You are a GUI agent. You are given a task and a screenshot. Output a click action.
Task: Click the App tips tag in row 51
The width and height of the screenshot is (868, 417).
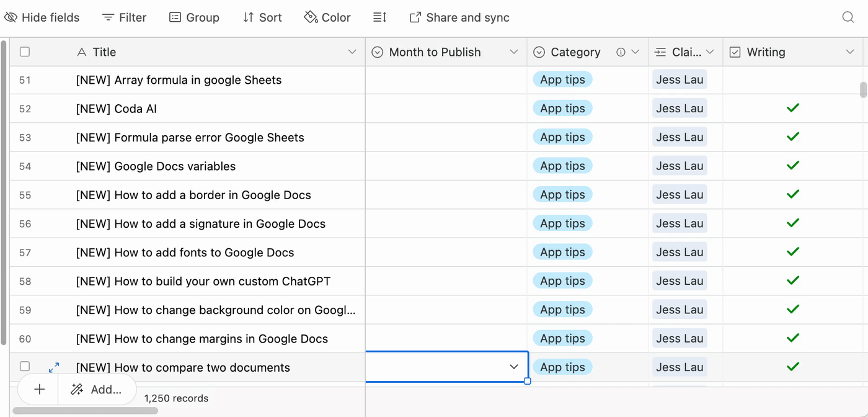[x=562, y=80]
